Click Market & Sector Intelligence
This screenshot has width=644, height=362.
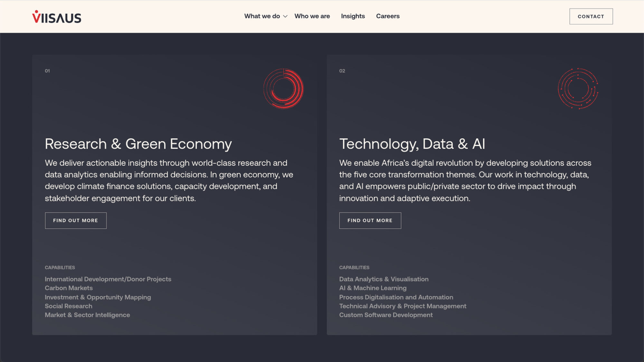87,315
